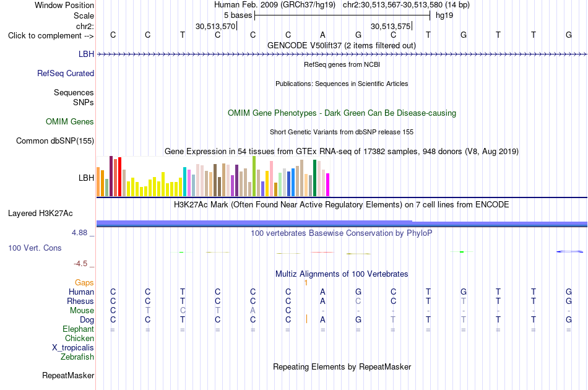
Task: Click the orange insertion bar in Dog row
Action: (x=306, y=319)
